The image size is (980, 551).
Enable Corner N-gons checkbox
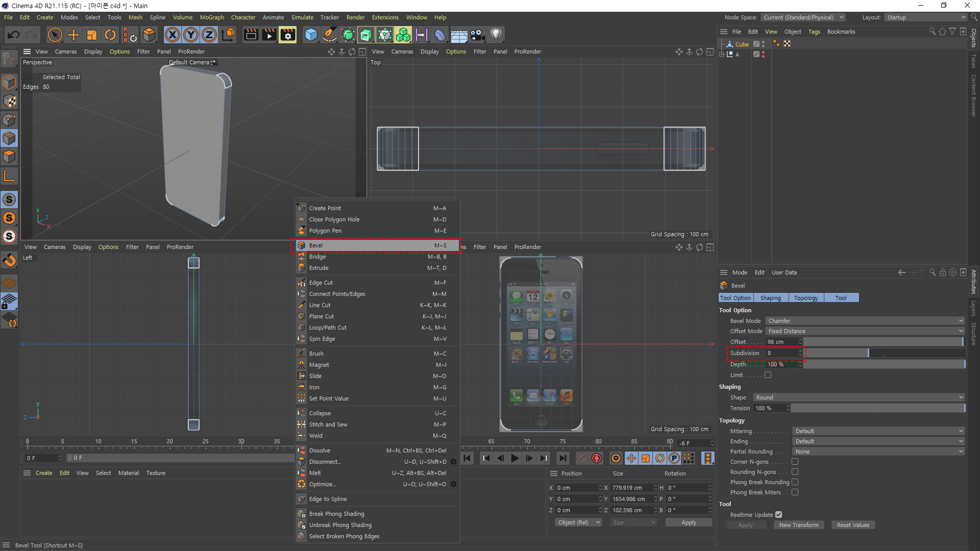[795, 462]
